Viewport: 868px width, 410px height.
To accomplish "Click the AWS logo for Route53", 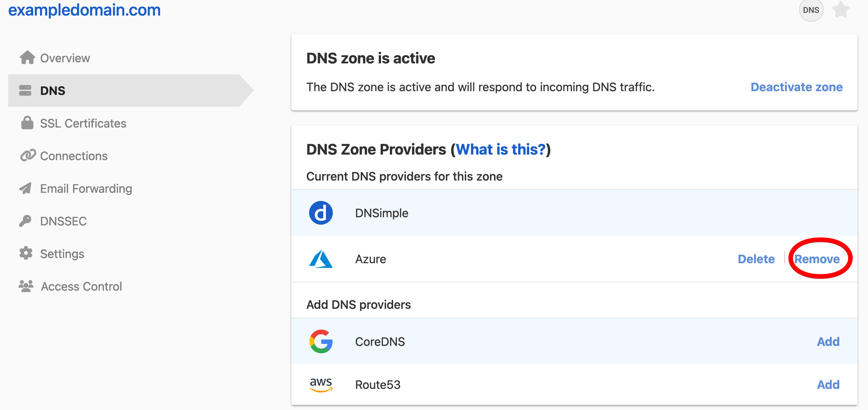I will tap(321, 384).
